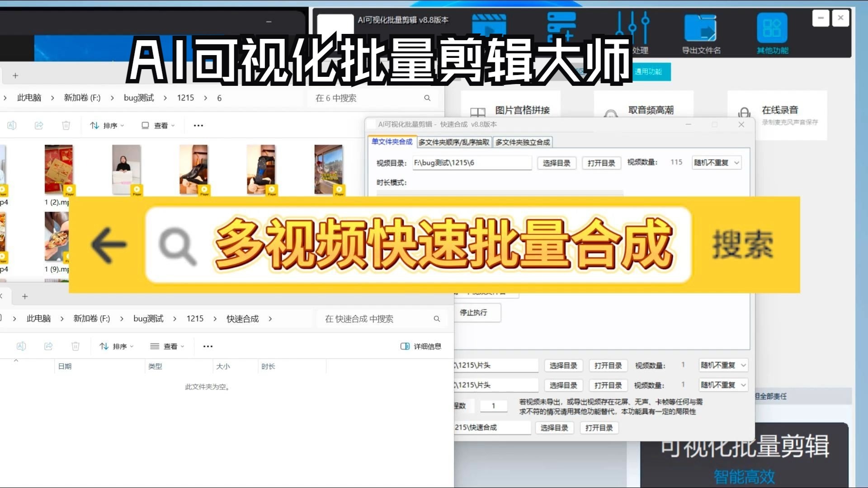868x488 pixels.
Task: Switch to 单文件夹合成 tab
Action: (x=392, y=142)
